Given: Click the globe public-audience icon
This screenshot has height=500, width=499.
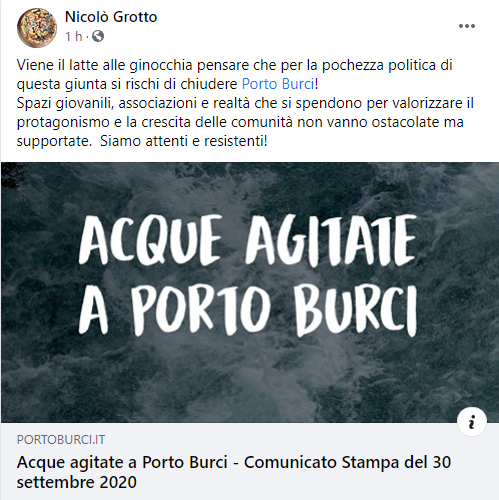Looking at the screenshot, I should point(98,36).
